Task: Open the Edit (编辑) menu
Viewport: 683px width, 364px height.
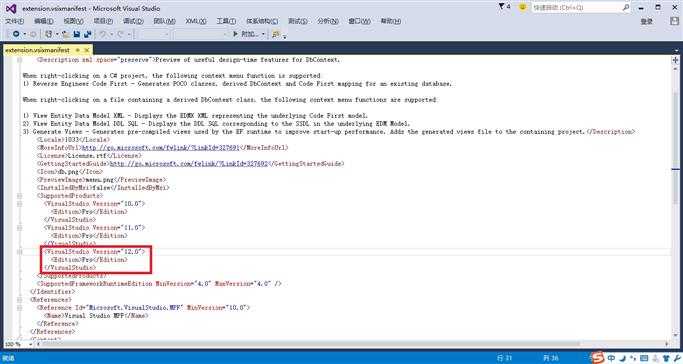Action: pyautogui.click(x=44, y=21)
